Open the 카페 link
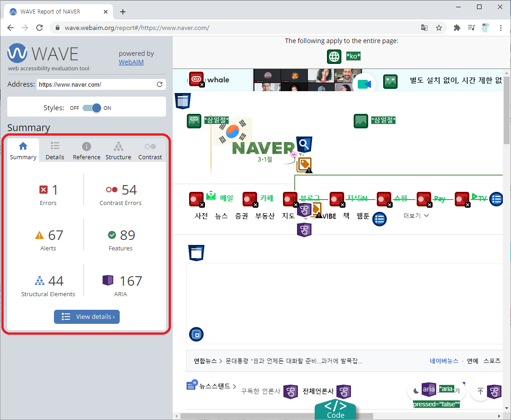The image size is (511, 420). pyautogui.click(x=267, y=198)
